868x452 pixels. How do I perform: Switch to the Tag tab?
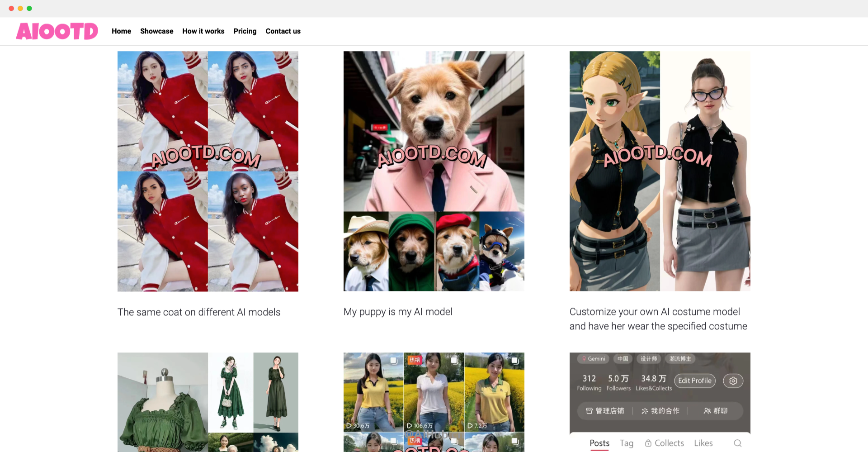pyautogui.click(x=627, y=443)
